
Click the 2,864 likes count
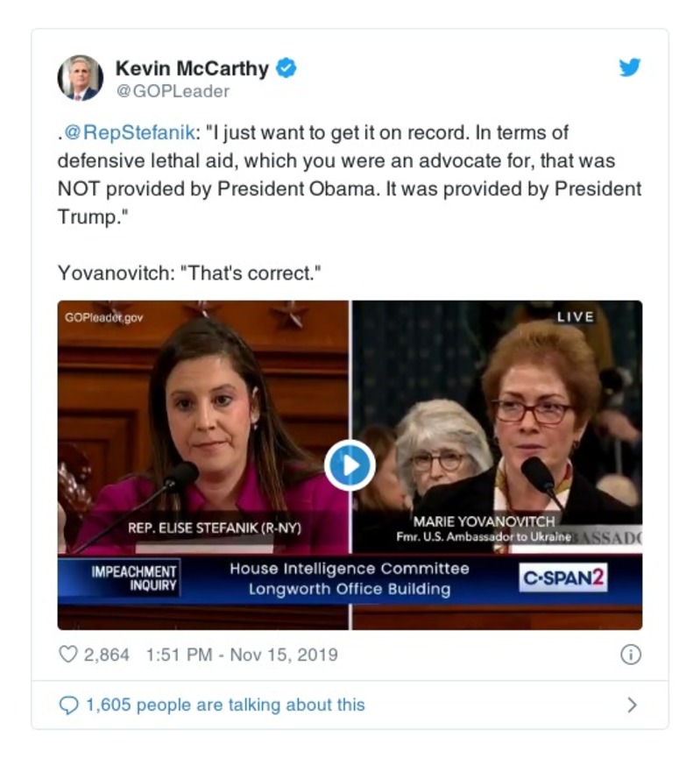106,655
